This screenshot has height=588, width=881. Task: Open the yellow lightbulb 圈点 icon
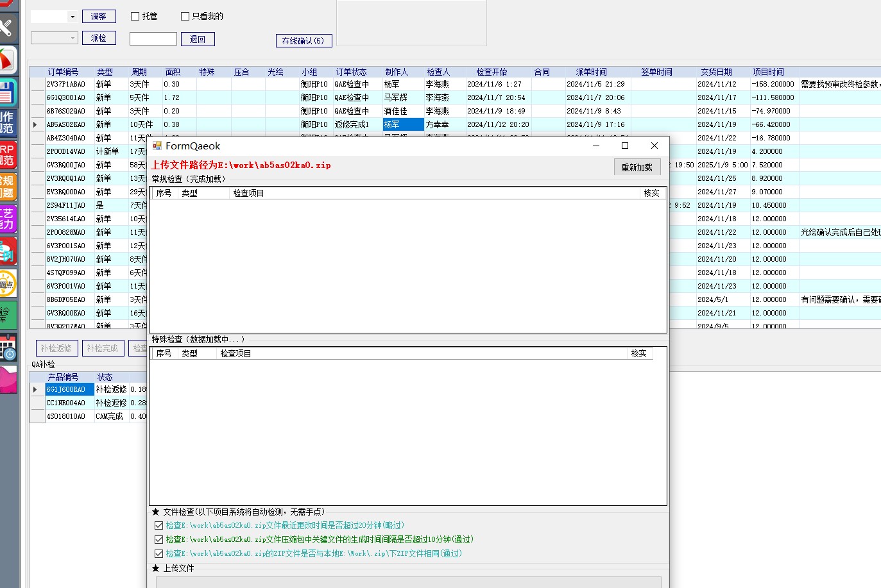click(7, 283)
